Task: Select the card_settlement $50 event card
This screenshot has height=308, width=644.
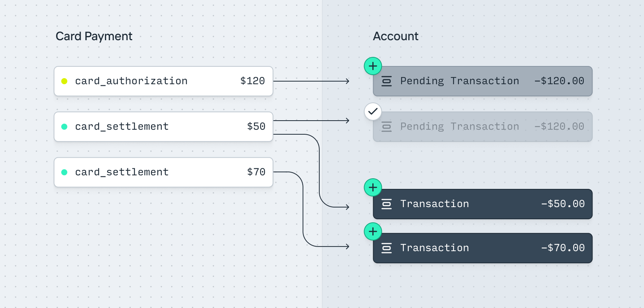Action: click(x=163, y=127)
